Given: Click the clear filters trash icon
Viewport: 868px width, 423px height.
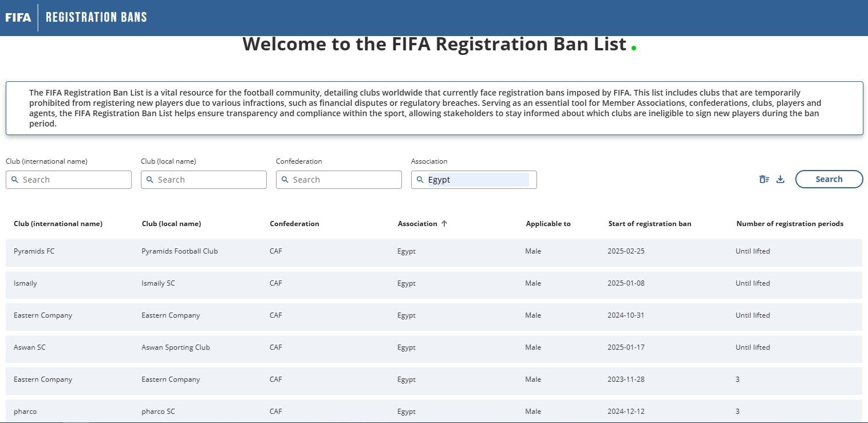Looking at the screenshot, I should pos(764,179).
